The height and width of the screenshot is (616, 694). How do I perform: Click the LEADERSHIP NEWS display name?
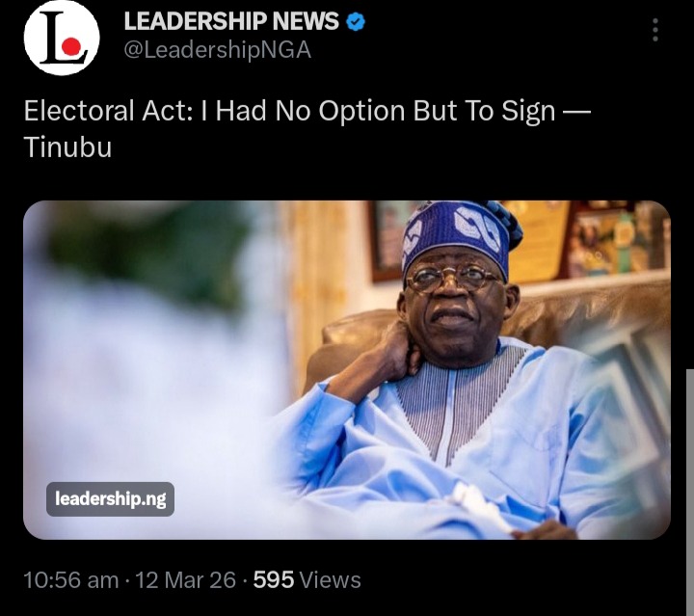click(231, 21)
